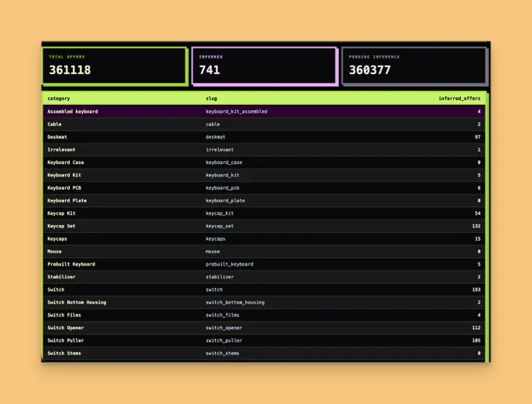
Task: Click the keyboard_kit slug cell
Action: click(222, 175)
